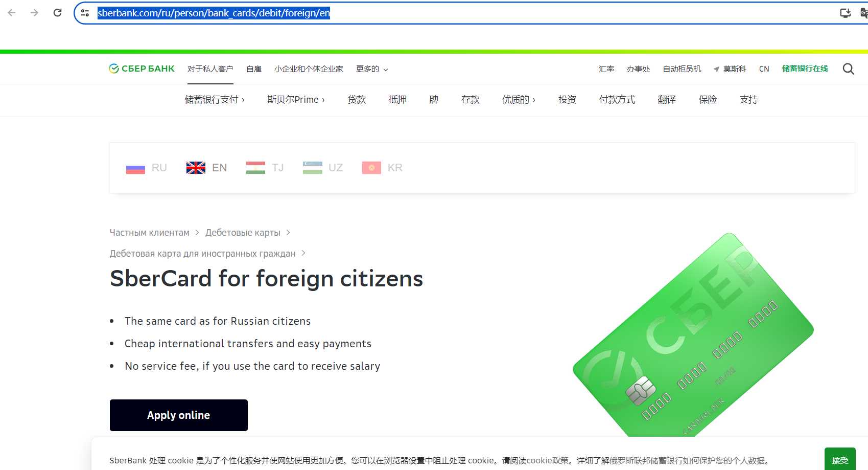Open the 办事处 offices link
This screenshot has width=868, height=470.
[x=639, y=69]
